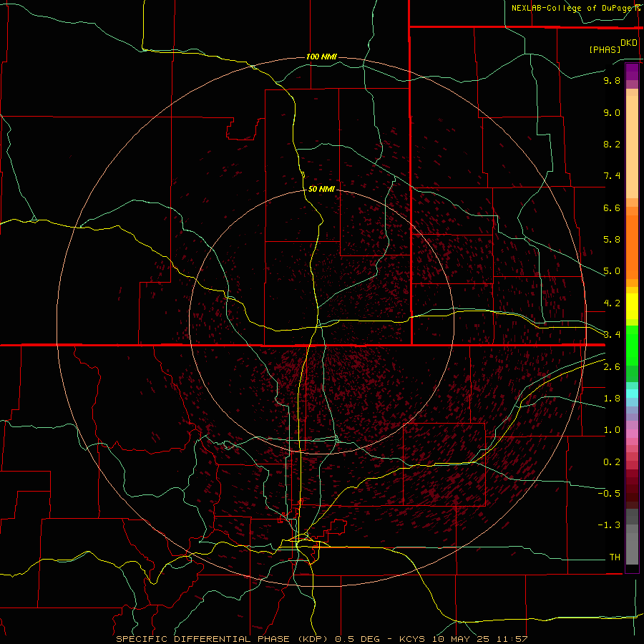Screen dimensions: 644x644
Task: Click the 0.2 legend value
Action: coord(612,462)
